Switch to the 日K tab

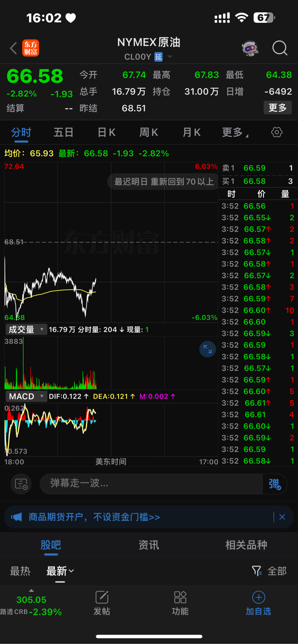click(x=106, y=133)
